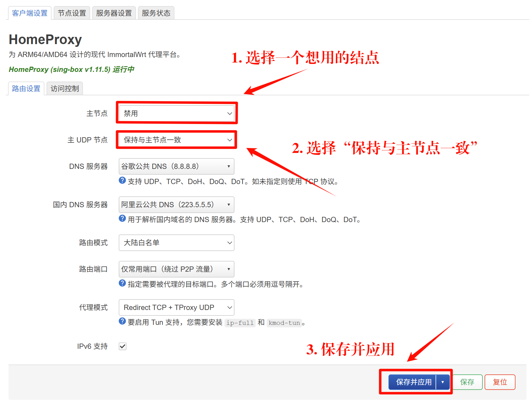532x402 pixels.
Task: Click help icon under 国内 DNS 服务器
Action: [x=122, y=218]
